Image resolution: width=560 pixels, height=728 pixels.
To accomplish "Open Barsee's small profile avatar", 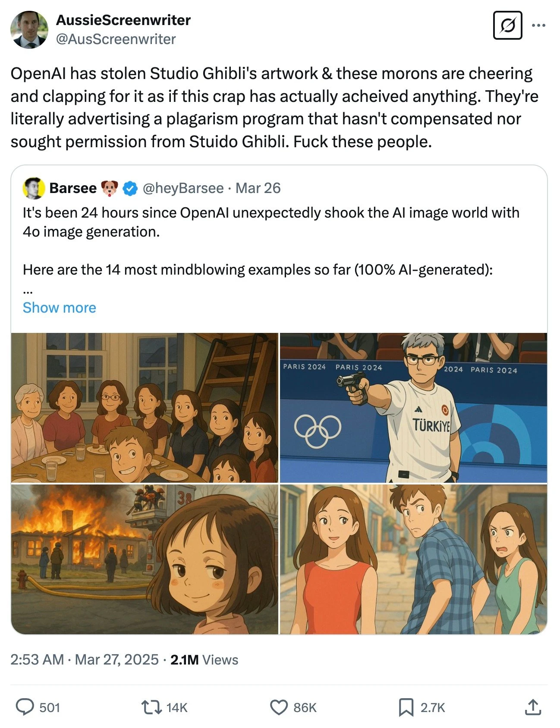I will point(34,188).
